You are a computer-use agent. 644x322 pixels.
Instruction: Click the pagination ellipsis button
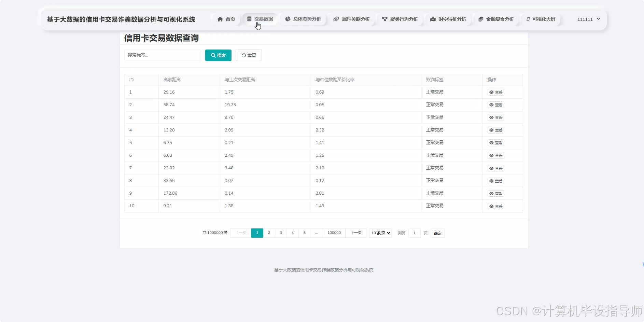tap(317, 233)
